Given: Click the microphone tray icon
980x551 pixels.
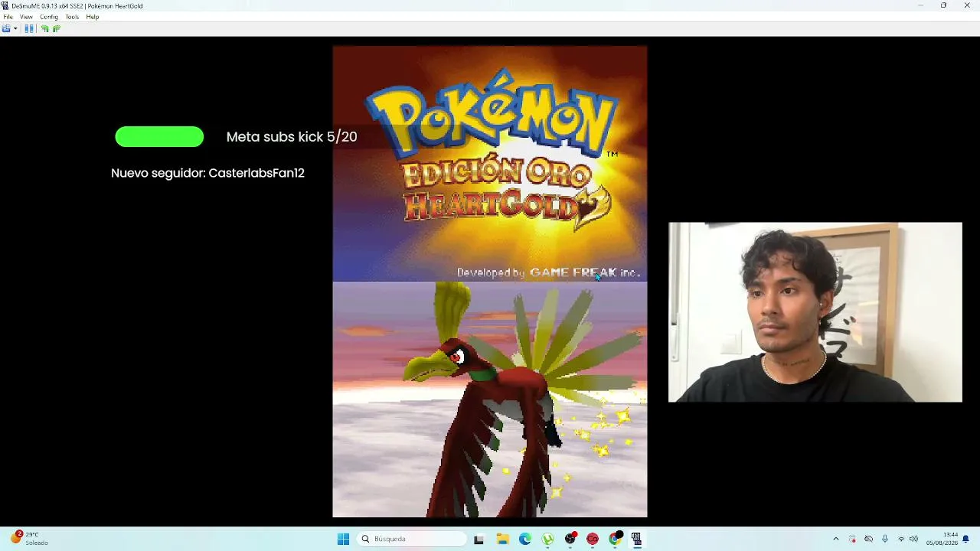Looking at the screenshot, I should coord(885,539).
